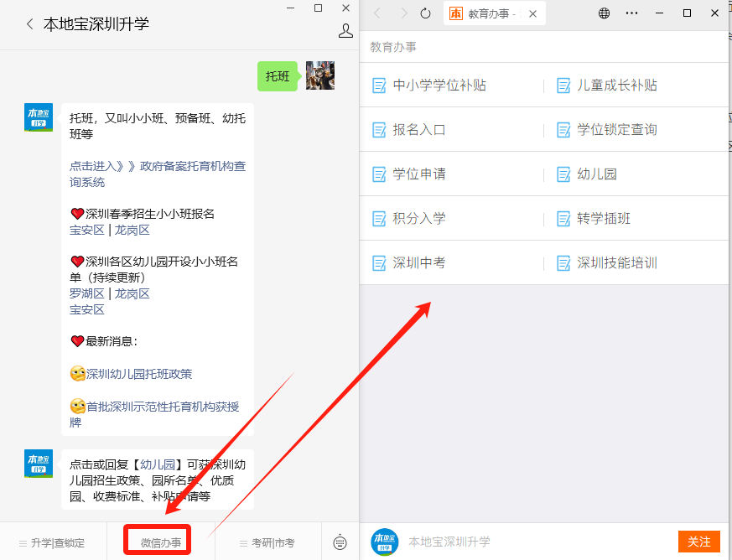732x560 pixels.
Task: Open account profile icon in chat header
Action: [x=345, y=31]
